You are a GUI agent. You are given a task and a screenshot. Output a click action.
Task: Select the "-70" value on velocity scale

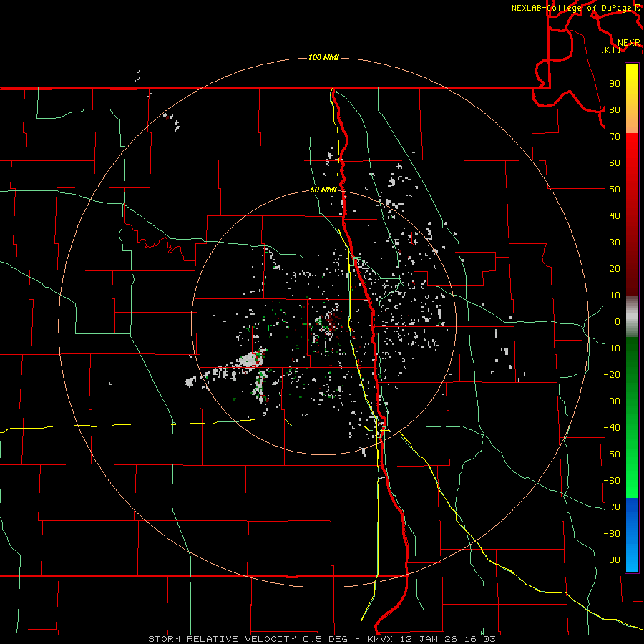(x=612, y=507)
